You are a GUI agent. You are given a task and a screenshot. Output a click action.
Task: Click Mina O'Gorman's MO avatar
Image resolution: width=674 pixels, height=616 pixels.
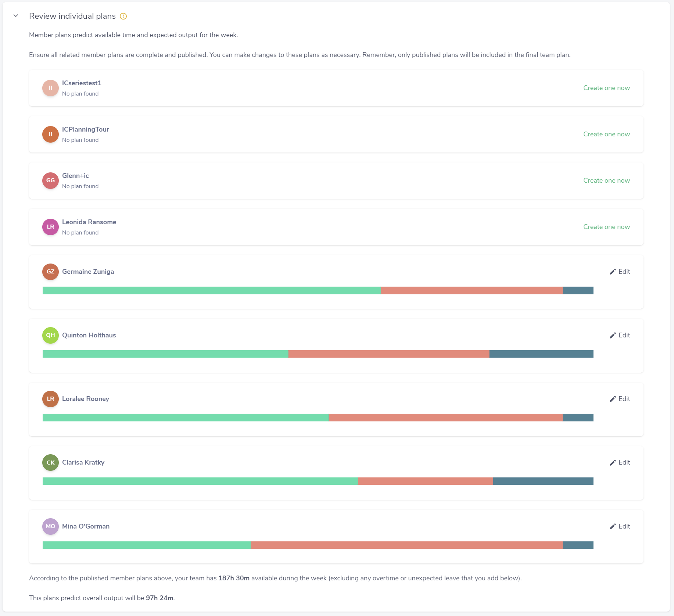(50, 527)
